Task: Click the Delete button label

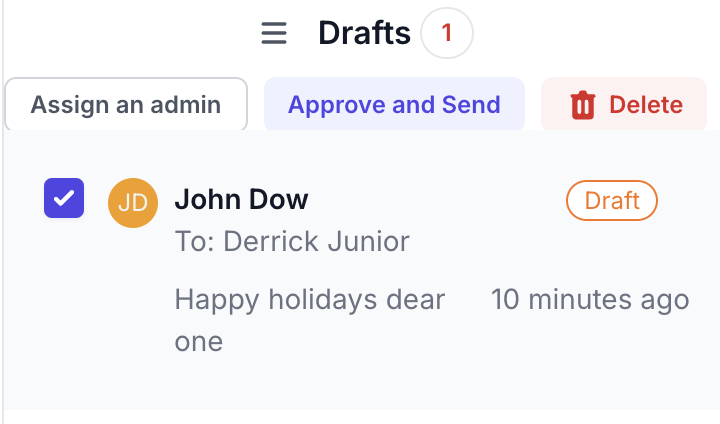Action: [x=646, y=105]
